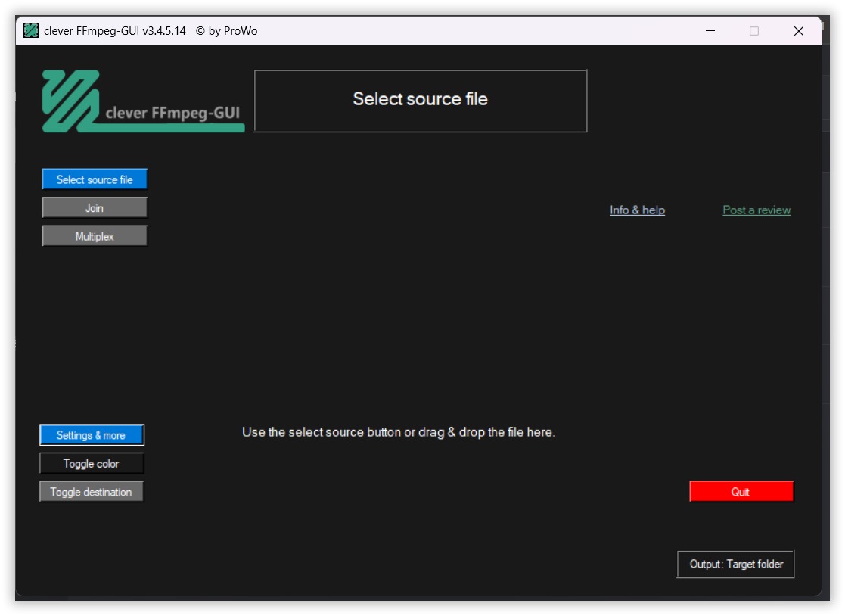Click the title text clever FFmpeg-GUI v3.4.5.14
The height and width of the screenshot is (616, 845).
coord(115,31)
